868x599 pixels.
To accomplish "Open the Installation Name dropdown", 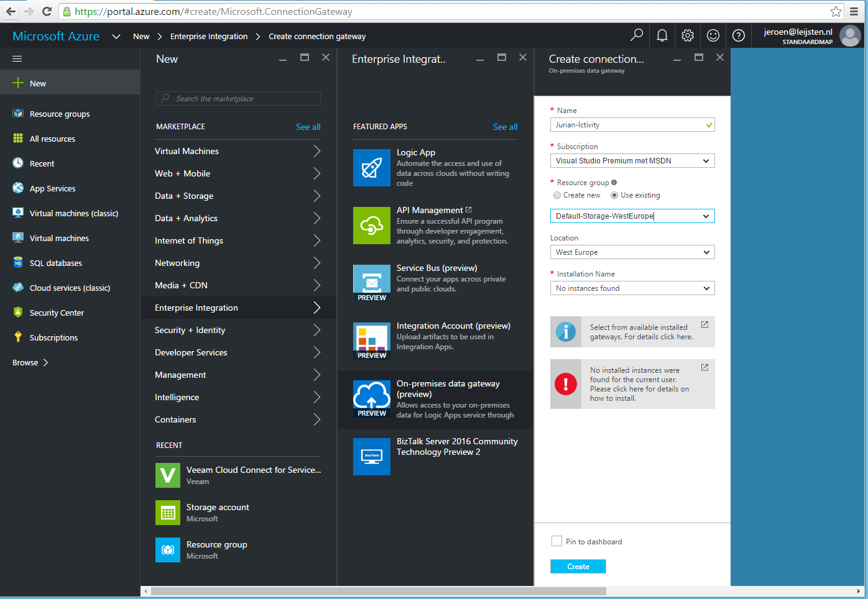I will pyautogui.click(x=632, y=288).
